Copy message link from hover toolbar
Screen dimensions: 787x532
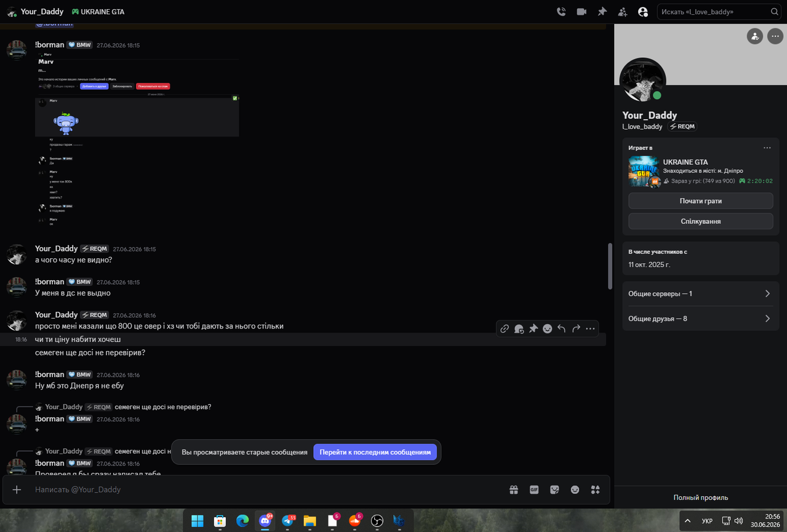click(x=505, y=329)
